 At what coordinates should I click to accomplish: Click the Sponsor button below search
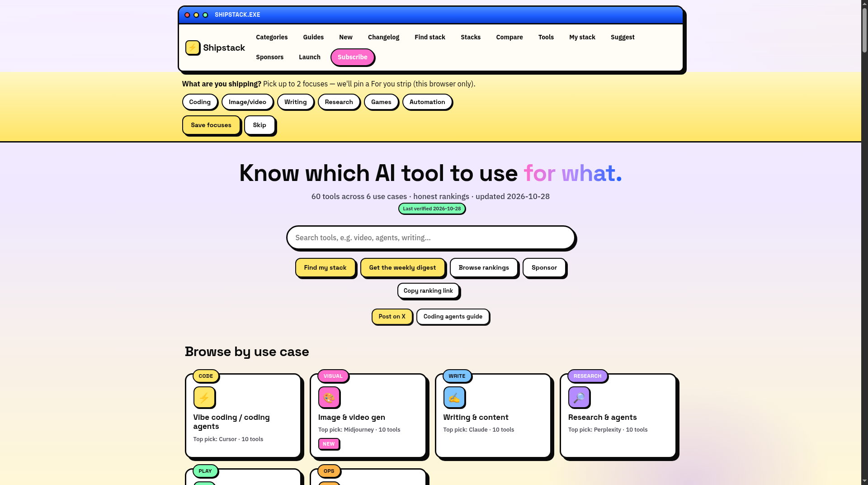[544, 267]
